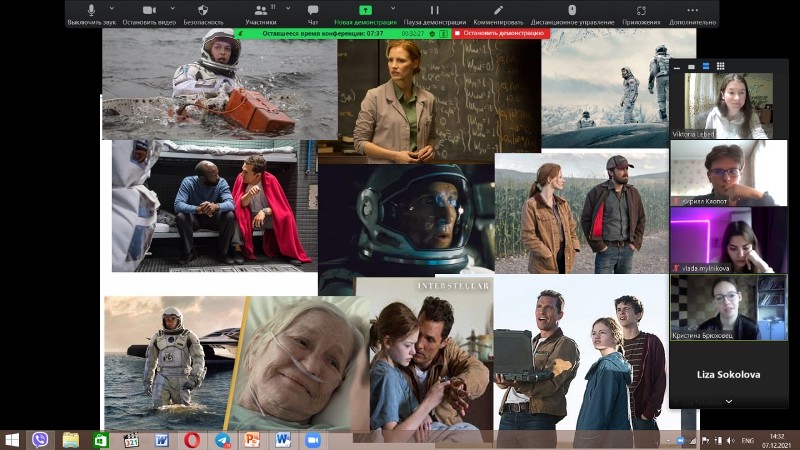Open Дистанционное управление remote control

click(572, 11)
